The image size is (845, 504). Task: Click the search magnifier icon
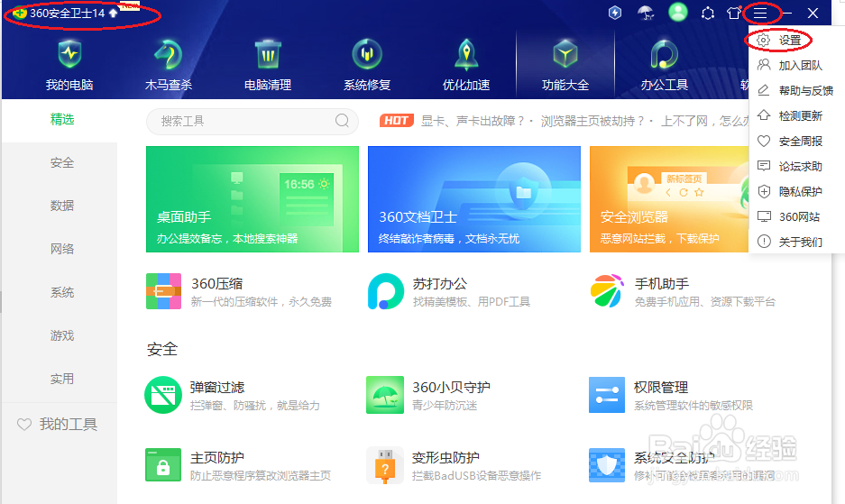pyautogui.click(x=342, y=120)
